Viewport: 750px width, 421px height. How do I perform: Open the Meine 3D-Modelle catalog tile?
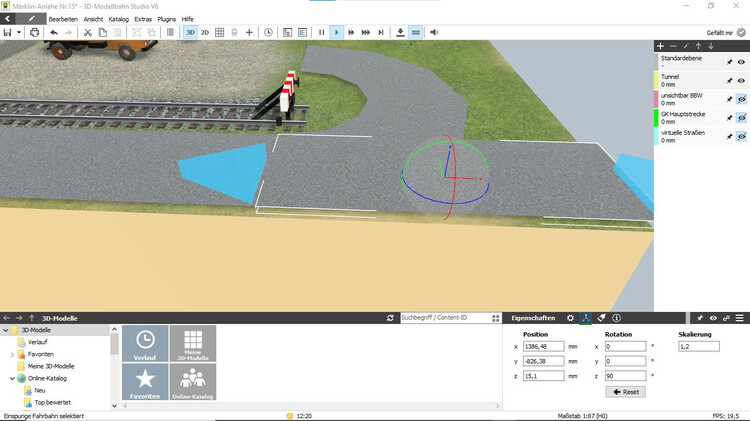193,343
